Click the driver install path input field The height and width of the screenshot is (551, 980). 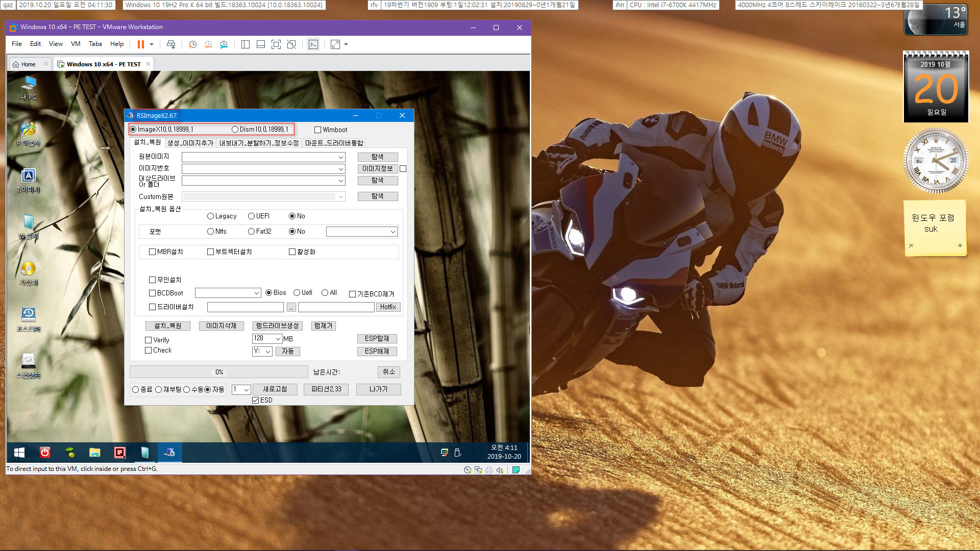click(x=246, y=307)
